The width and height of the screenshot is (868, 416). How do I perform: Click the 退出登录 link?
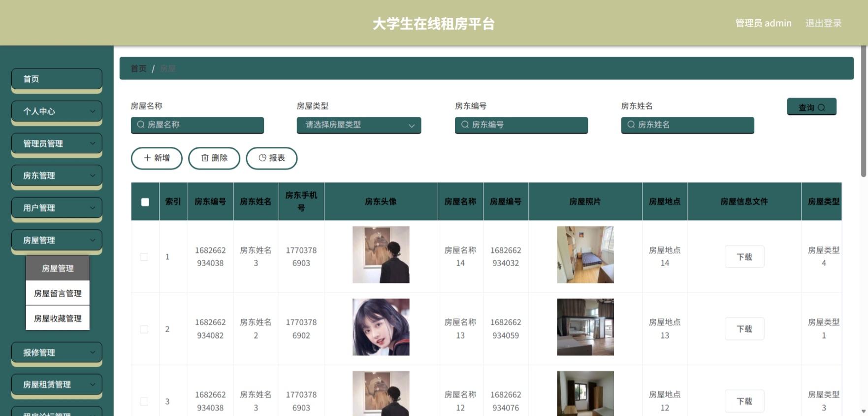coord(823,23)
